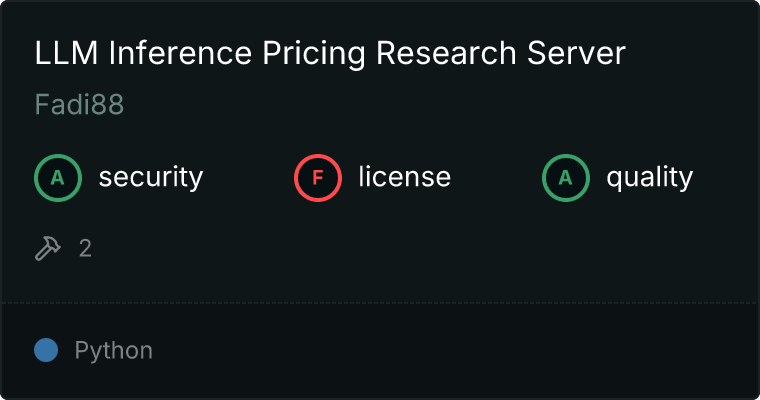Open the Fadi88 author profile
The height and width of the screenshot is (400, 760).
79,105
